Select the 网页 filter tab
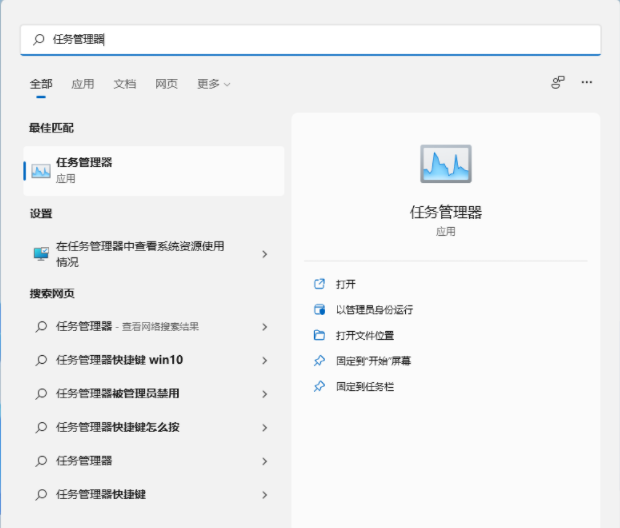 pyautogui.click(x=166, y=84)
